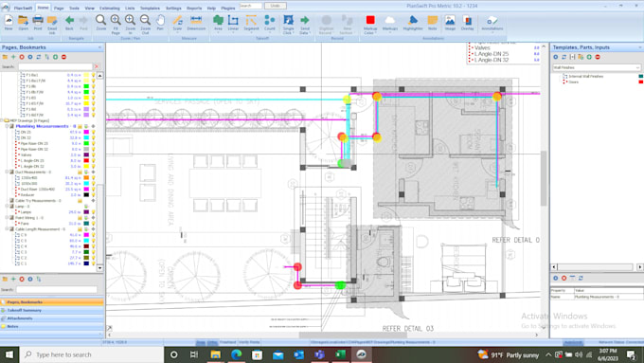Toggle bulb for L Angle-DN 25
The width and height of the screenshot is (644, 363).
(x=93, y=161)
